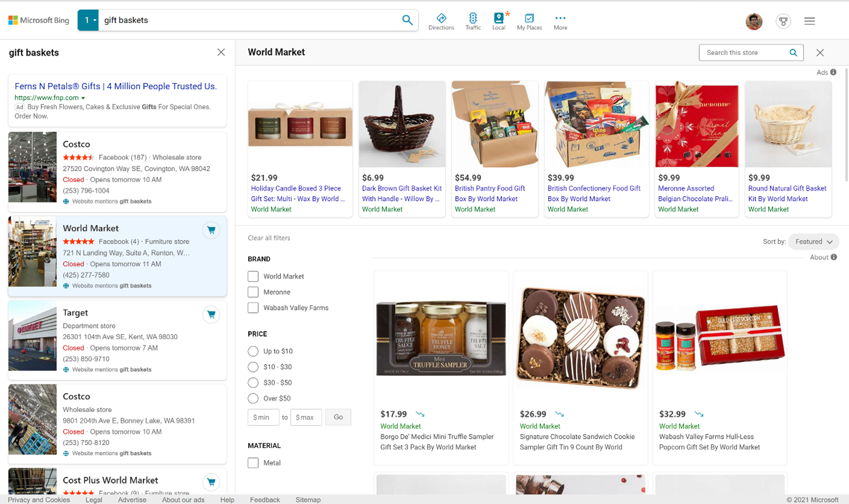Viewport: 849px width, 504px height.
Task: Select the $30 - $50 price option
Action: (x=253, y=383)
